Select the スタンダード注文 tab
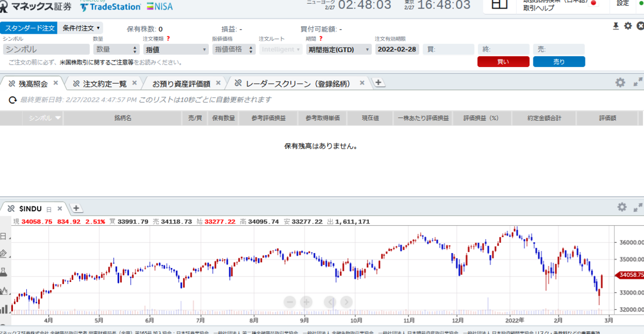The width and height of the screenshot is (644, 334). pos(28,28)
